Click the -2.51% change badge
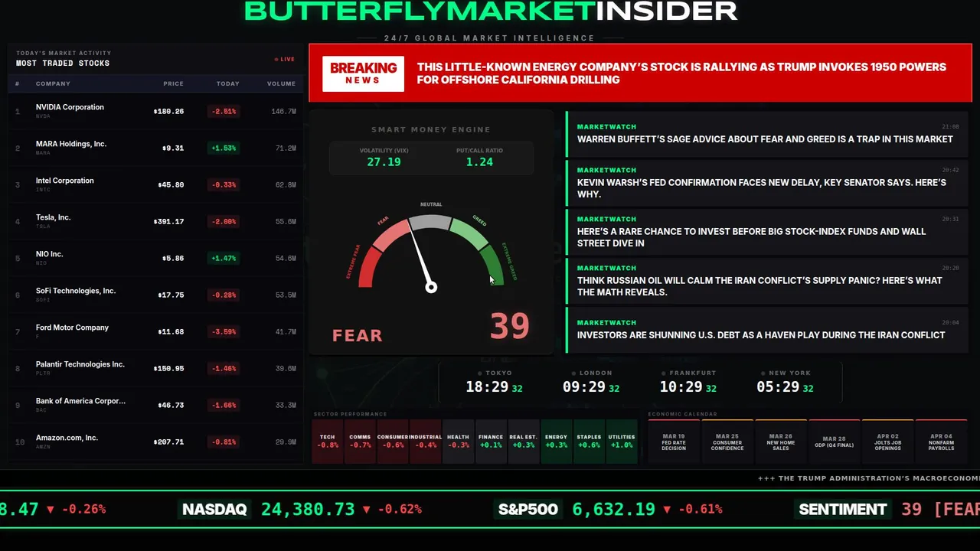This screenshot has width=980, height=551. tap(224, 112)
